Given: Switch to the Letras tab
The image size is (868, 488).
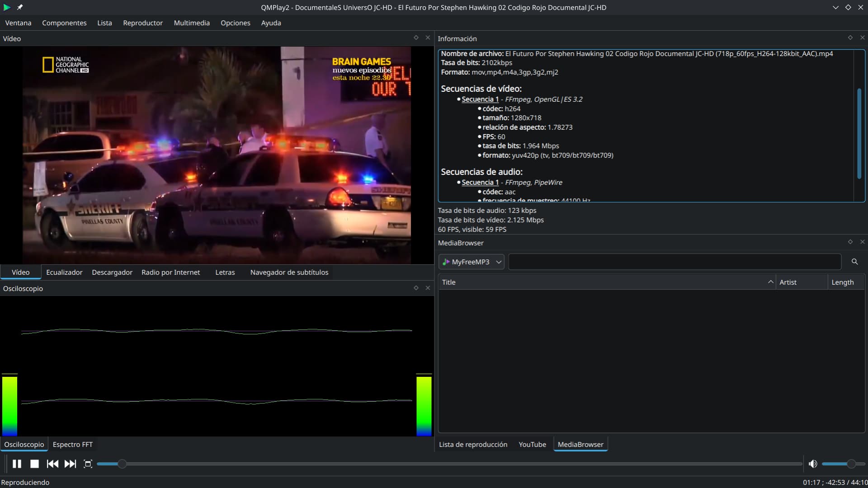Looking at the screenshot, I should [225, 272].
